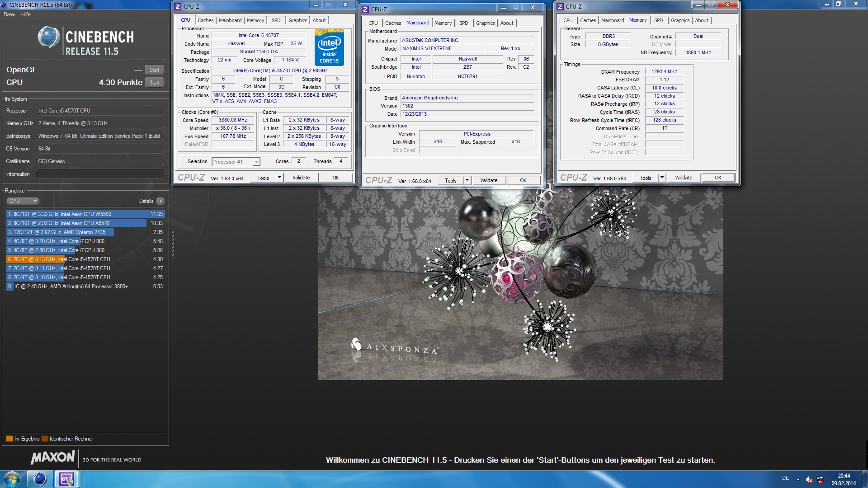The width and height of the screenshot is (868, 488).
Task: Click MAXON logo at bottom
Action: click(x=52, y=458)
